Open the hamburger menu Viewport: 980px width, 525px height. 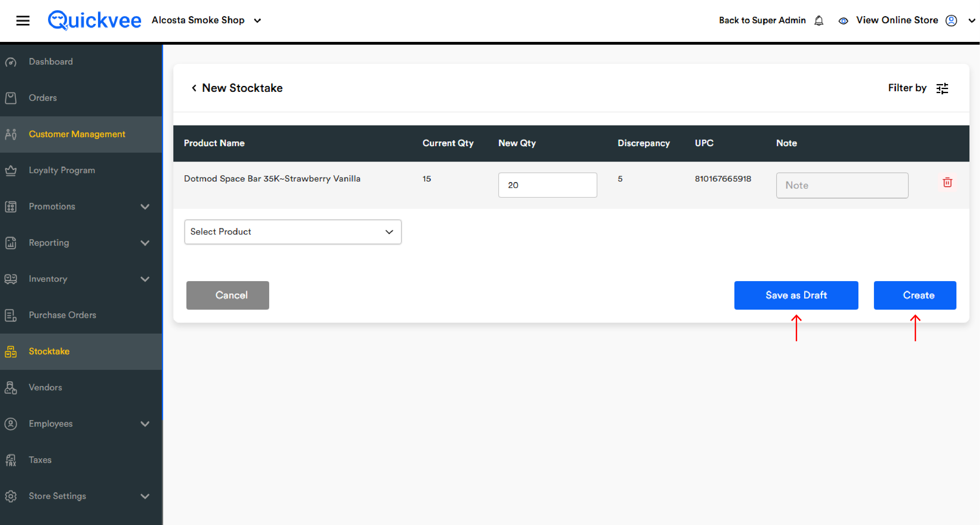tap(23, 20)
